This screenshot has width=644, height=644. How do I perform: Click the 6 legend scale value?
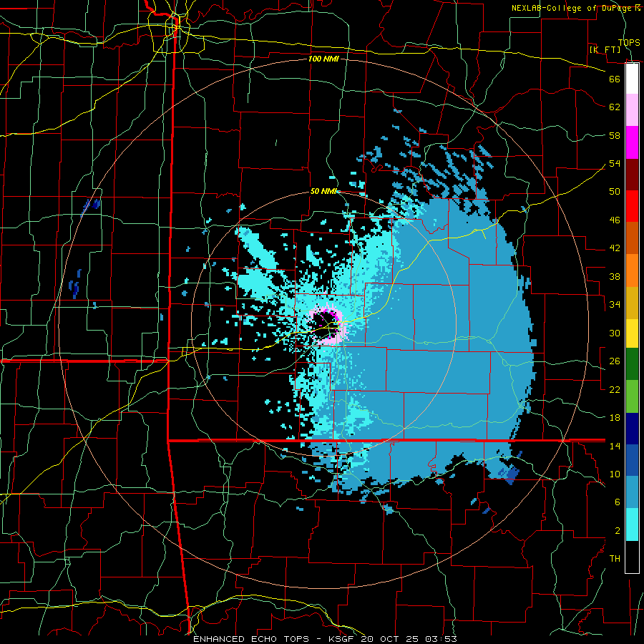coord(617,502)
